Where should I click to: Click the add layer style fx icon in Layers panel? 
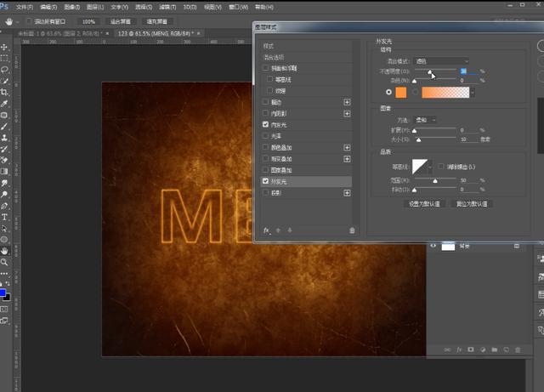click(x=459, y=349)
